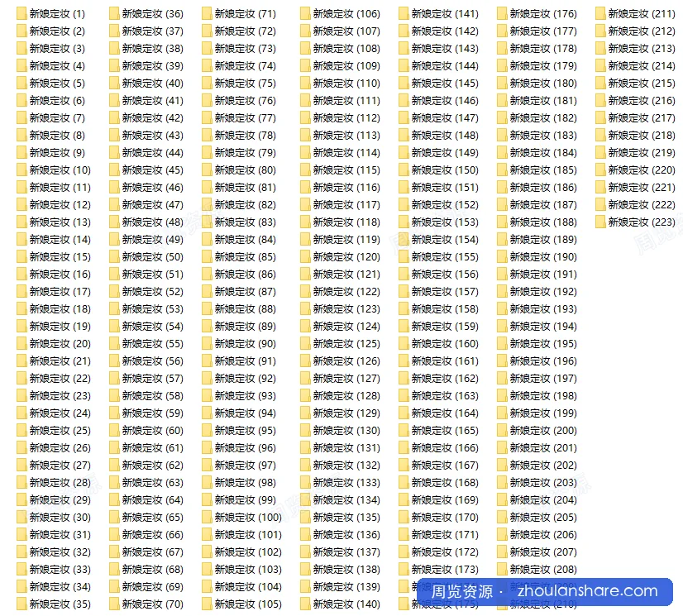The height and width of the screenshot is (616, 683).
Task: Select the file name 新娘定妆 (105)
Action: pos(248,604)
